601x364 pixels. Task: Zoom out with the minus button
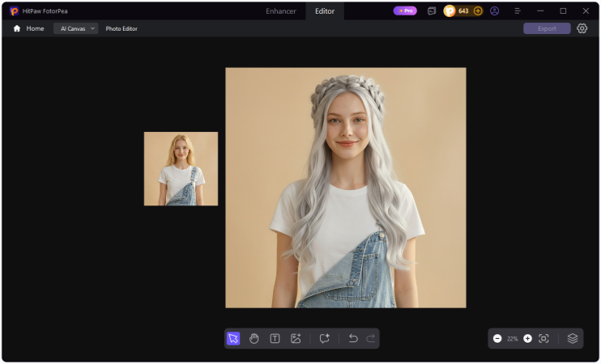497,338
